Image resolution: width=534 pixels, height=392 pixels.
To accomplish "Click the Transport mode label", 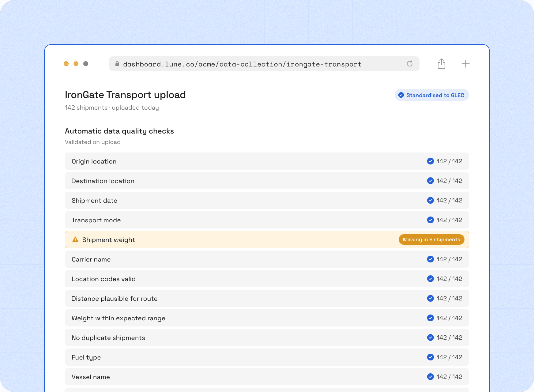I will click(96, 220).
